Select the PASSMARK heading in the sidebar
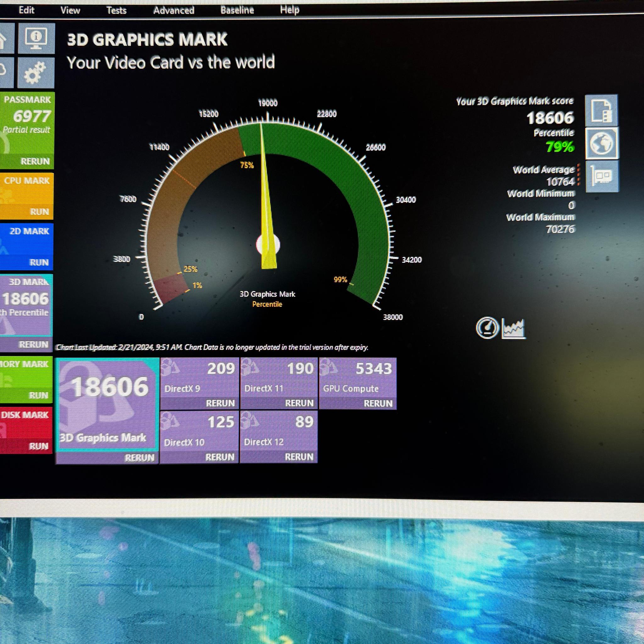 point(27,100)
